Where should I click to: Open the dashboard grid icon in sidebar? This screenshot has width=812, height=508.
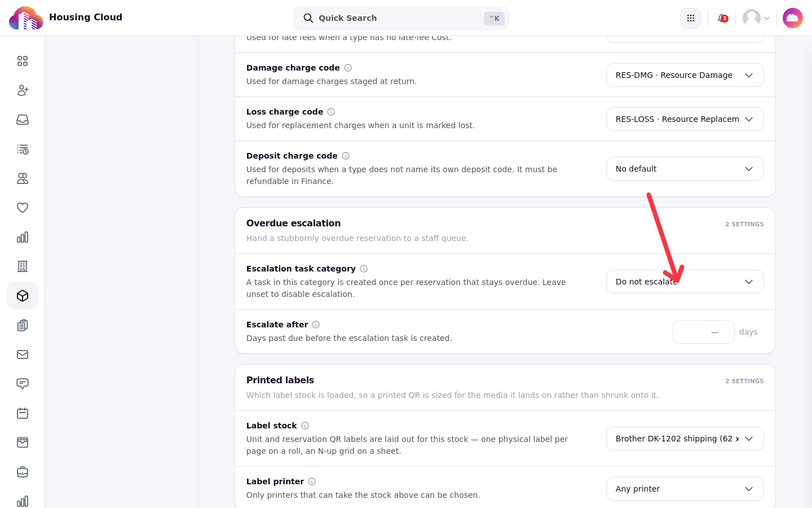click(x=23, y=61)
